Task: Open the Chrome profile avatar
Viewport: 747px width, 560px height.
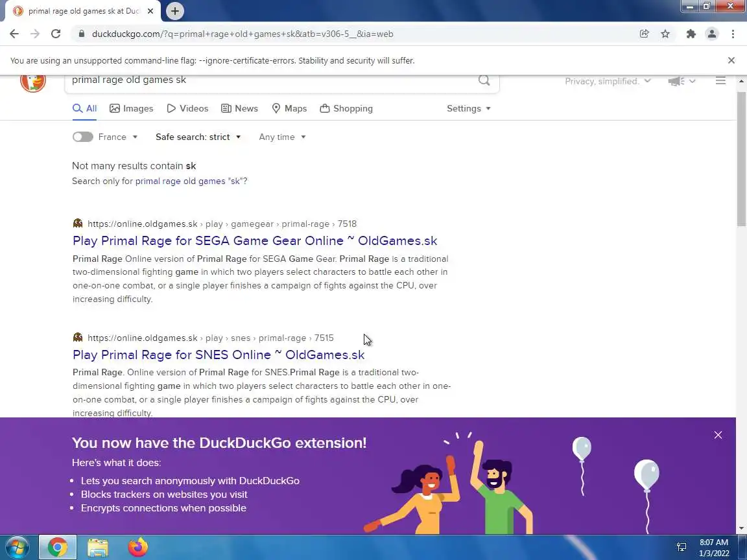Action: point(712,34)
